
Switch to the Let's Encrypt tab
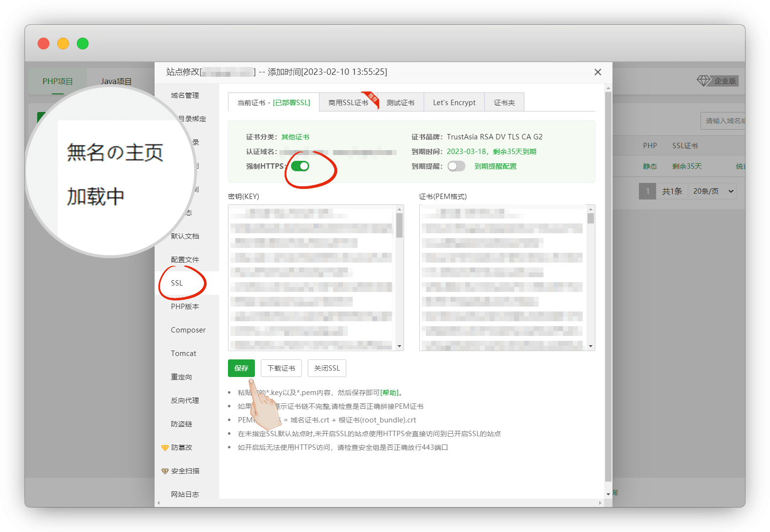click(x=454, y=103)
